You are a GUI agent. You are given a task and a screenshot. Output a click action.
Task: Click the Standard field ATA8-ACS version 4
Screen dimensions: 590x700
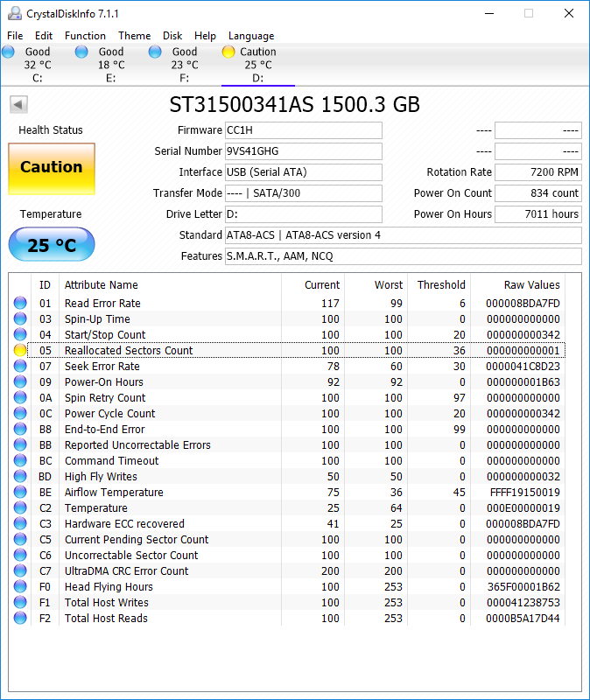click(x=404, y=235)
